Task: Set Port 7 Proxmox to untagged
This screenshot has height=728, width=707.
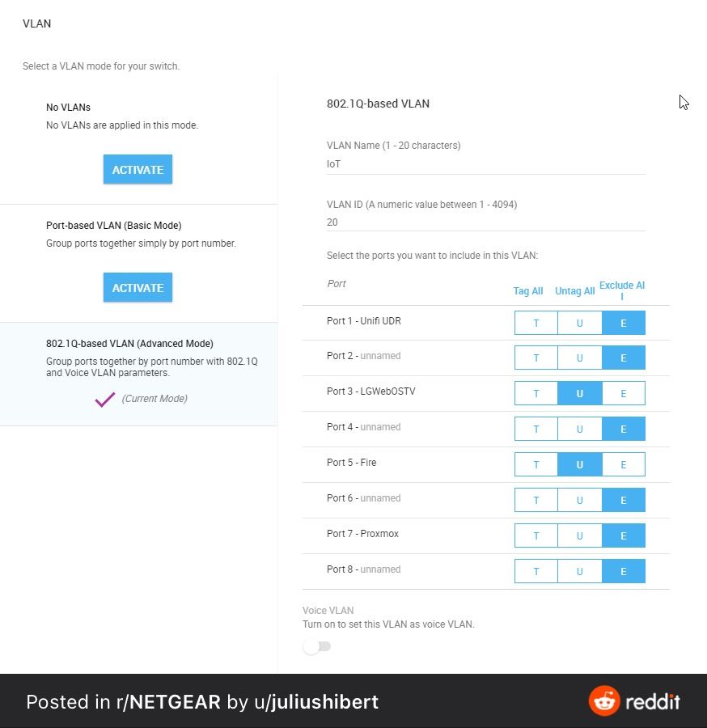Action: pos(579,535)
